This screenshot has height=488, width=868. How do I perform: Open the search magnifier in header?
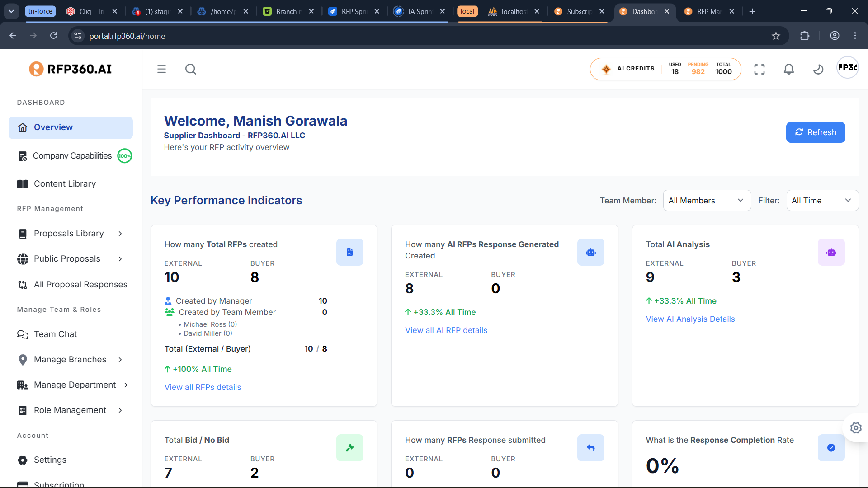pyautogui.click(x=191, y=69)
